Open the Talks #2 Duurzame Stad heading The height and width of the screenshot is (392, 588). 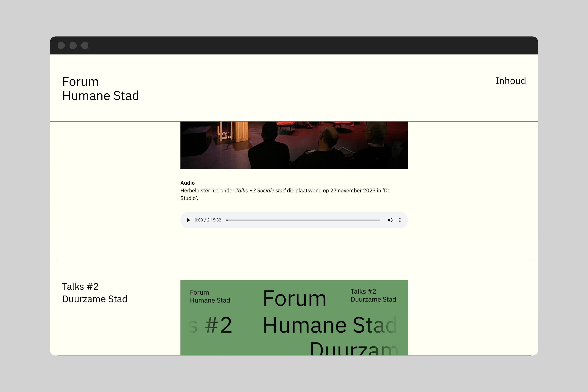click(95, 292)
